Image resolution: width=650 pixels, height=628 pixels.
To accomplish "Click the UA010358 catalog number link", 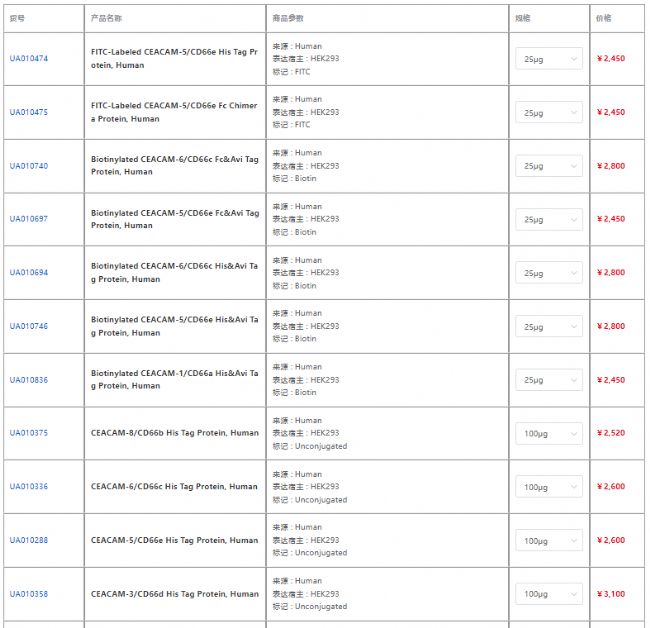I will tap(28, 594).
